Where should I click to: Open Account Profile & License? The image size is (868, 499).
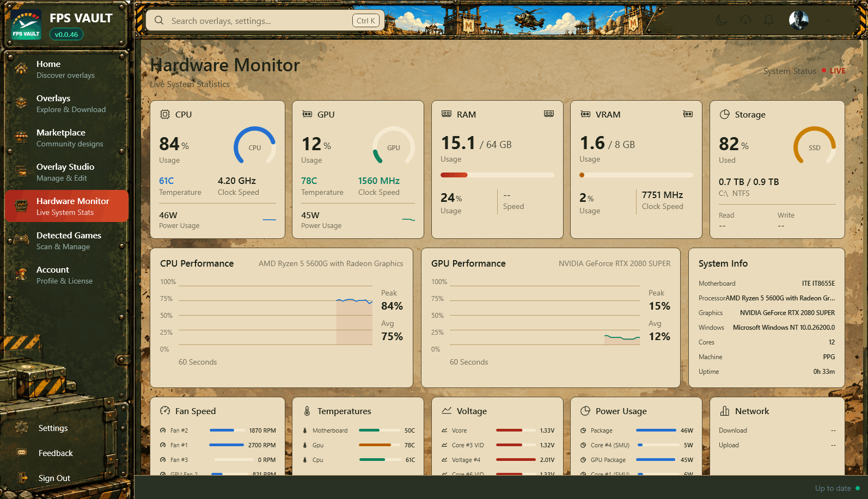pos(66,275)
